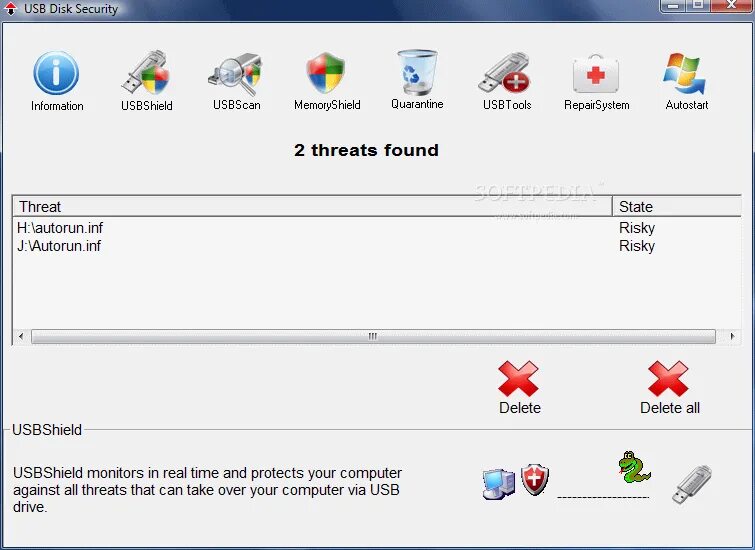
Task: Open the Information section
Action: 56,81
